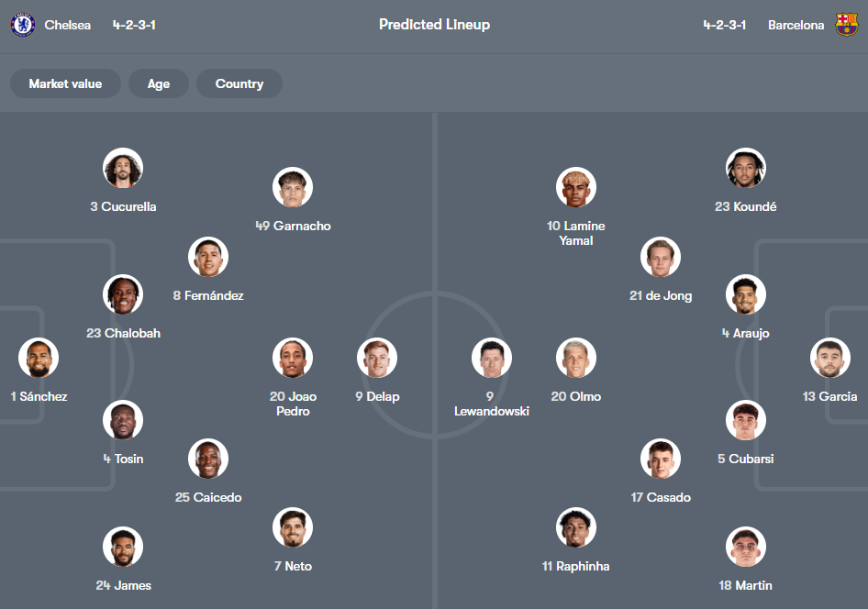Select de Jong's player thumbnail
The height and width of the screenshot is (609, 868).
point(661,257)
